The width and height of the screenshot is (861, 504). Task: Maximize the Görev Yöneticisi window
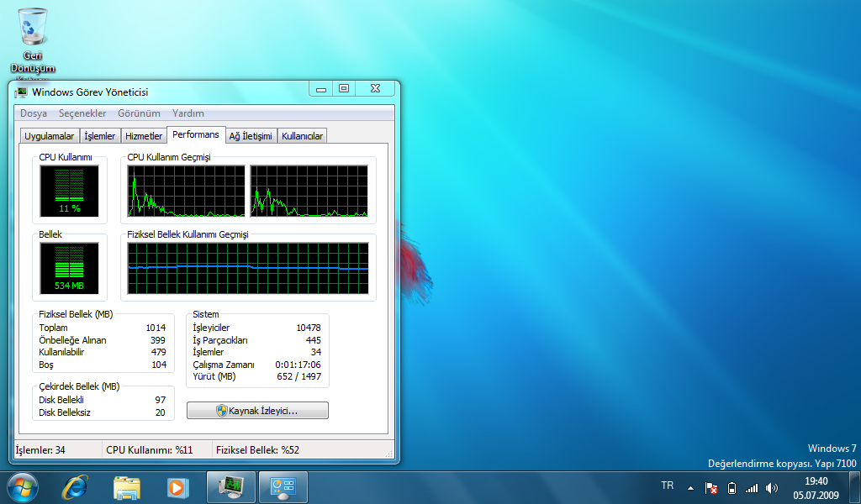point(344,88)
